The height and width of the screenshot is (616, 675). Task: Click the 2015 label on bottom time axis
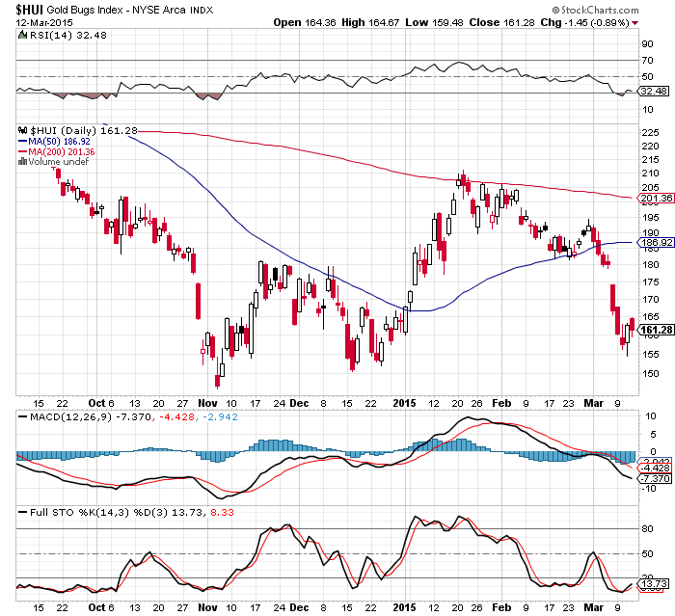point(405,607)
